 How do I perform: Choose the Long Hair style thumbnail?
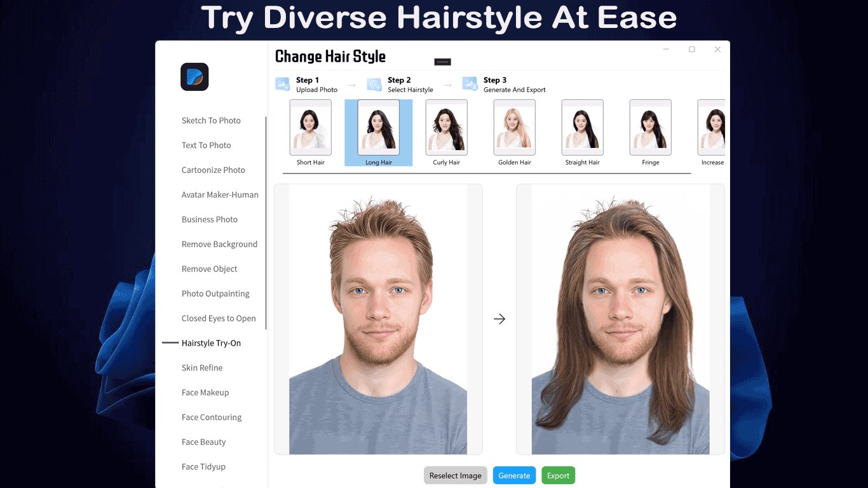click(x=379, y=128)
